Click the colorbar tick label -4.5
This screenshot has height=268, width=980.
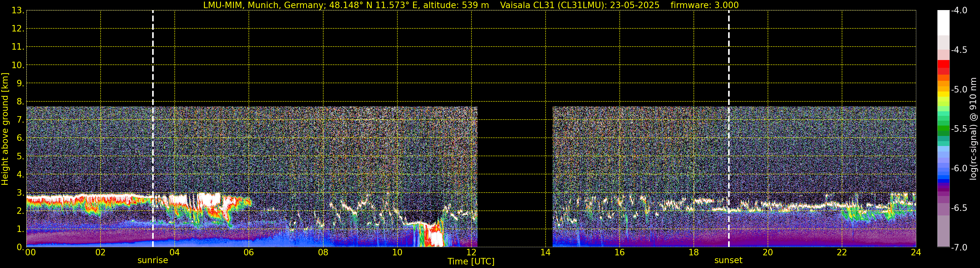tap(959, 50)
